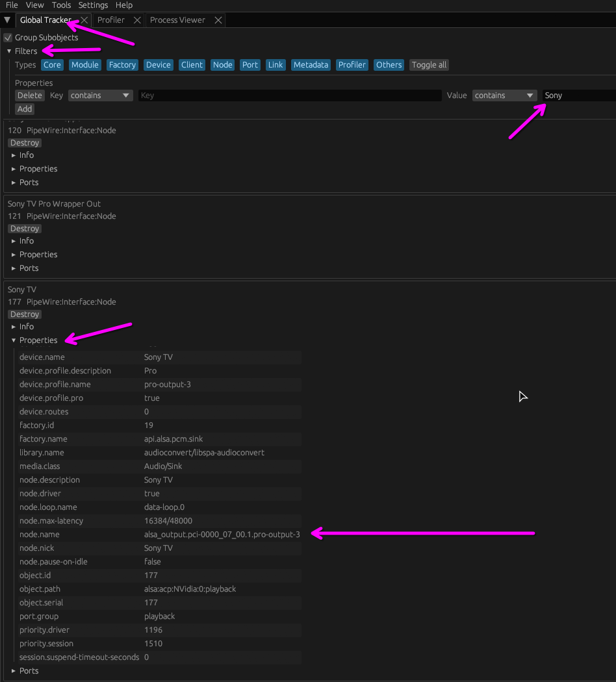Screen dimensions: 616x682
Task: Click the tab list dropdown triangle
Action: [x=7, y=20]
